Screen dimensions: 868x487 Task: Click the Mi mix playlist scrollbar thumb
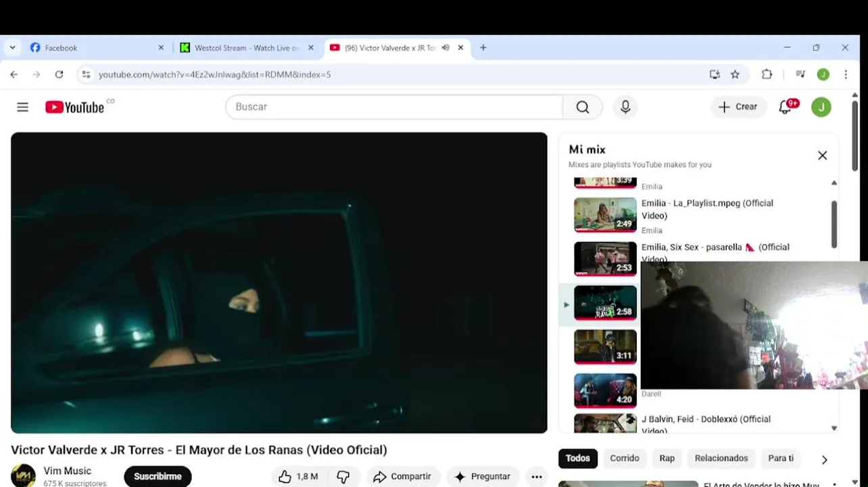[x=834, y=225]
